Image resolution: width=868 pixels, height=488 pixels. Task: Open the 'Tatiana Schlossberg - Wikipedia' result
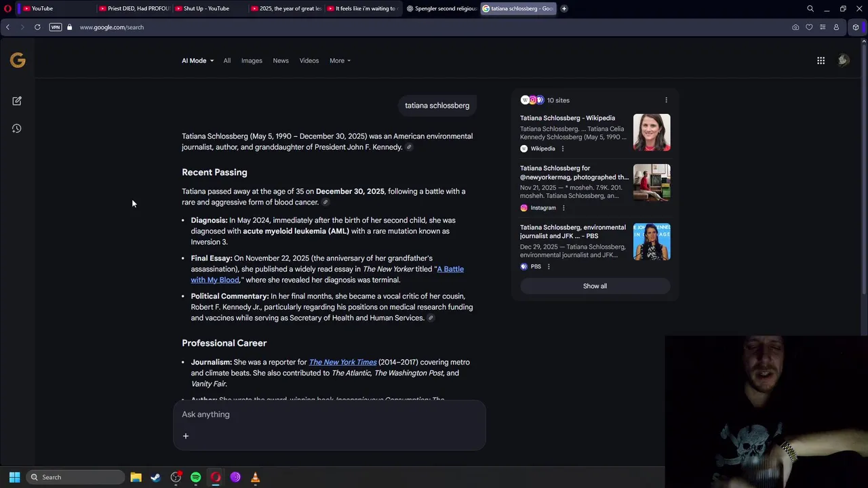pyautogui.click(x=568, y=118)
